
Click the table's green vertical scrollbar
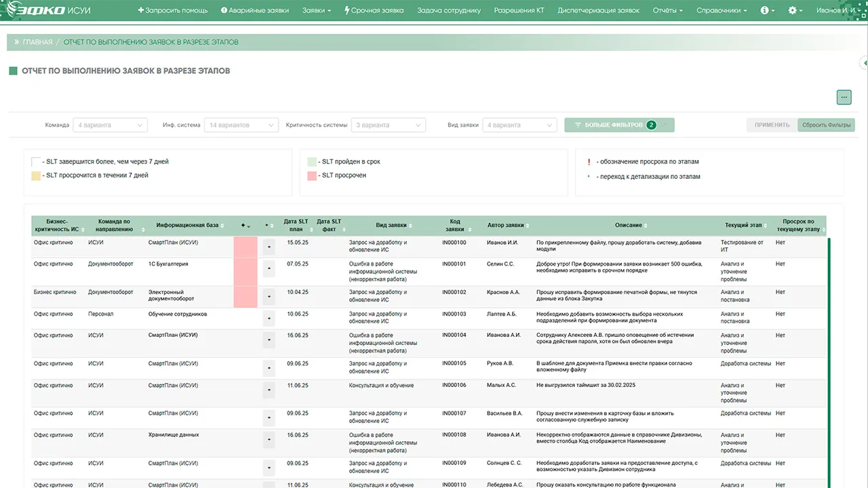[829, 363]
